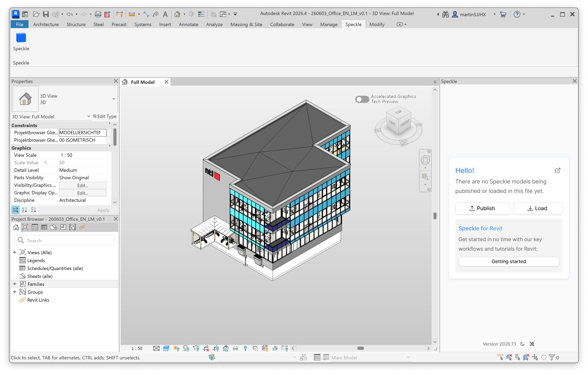Expand the Views (Alle) tree node

coord(15,252)
